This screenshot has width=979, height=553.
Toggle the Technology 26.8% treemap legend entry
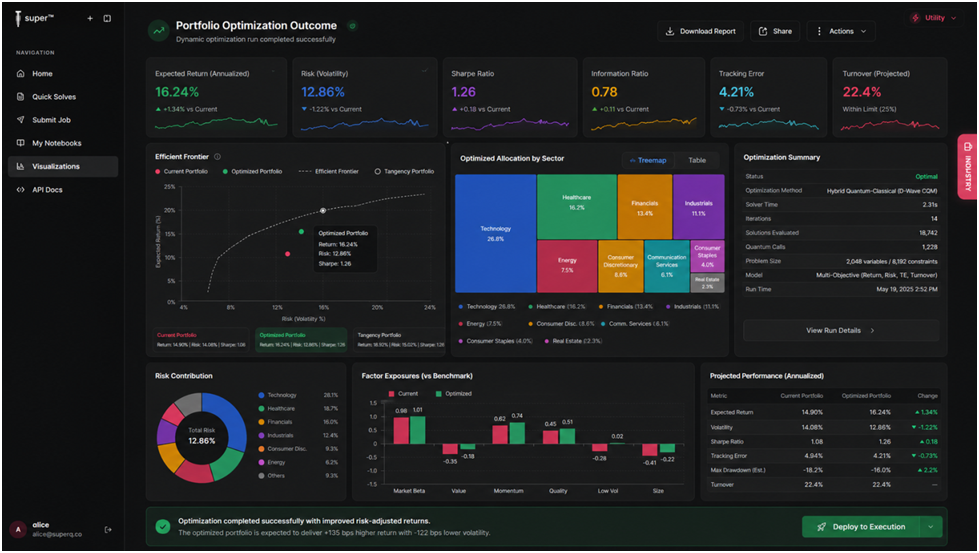coord(487,306)
